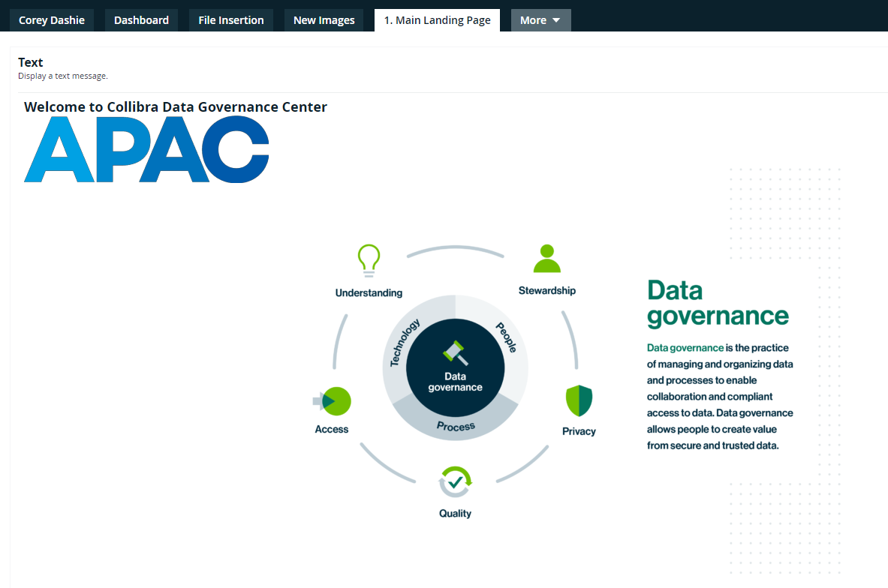Click the gavel icon in the center circle
The width and height of the screenshot is (888, 588).
(x=456, y=353)
